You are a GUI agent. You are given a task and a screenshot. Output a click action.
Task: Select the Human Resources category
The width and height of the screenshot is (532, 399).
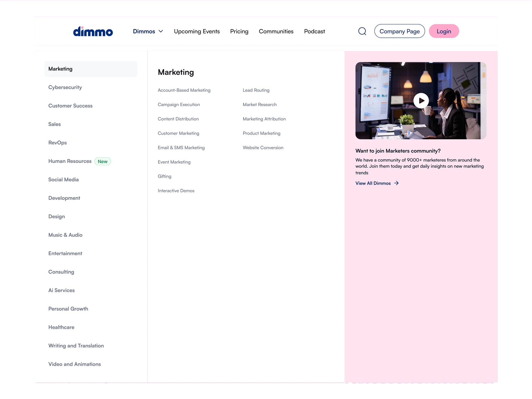(x=70, y=161)
